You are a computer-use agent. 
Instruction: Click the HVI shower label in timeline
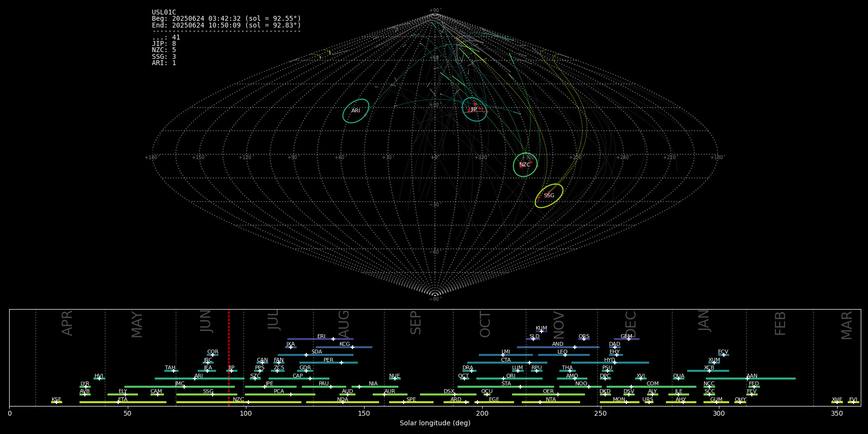coord(99,376)
